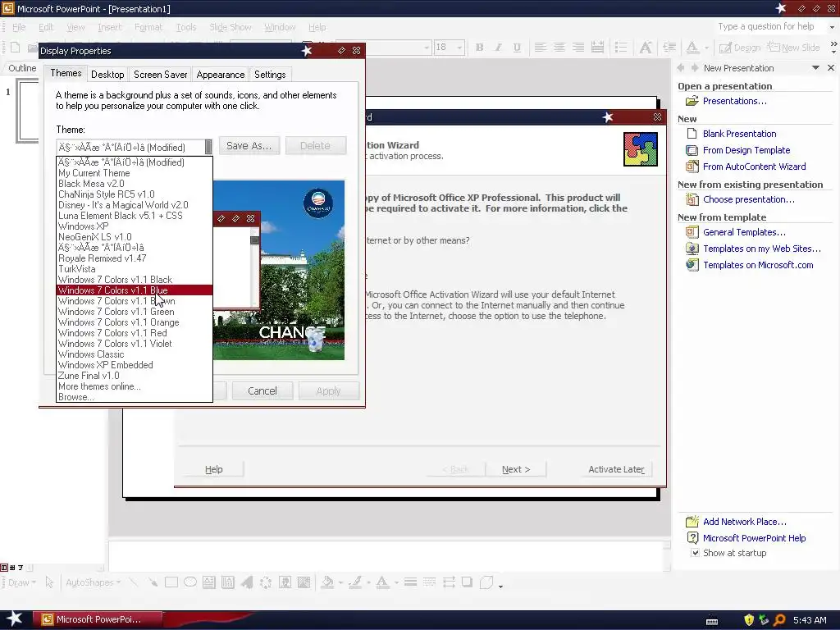Image resolution: width=840 pixels, height=630 pixels.
Task: Switch to the Screen Saver tab
Action: [x=160, y=75]
